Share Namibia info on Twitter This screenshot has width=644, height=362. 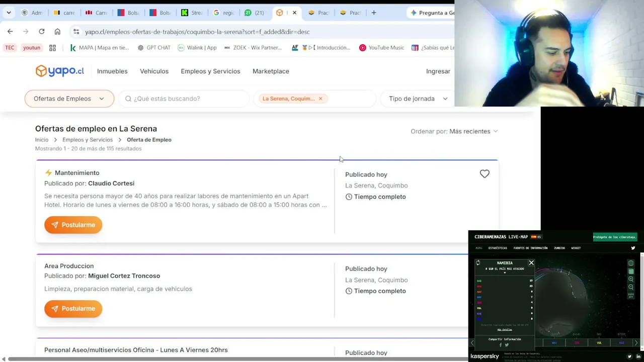(x=507, y=345)
